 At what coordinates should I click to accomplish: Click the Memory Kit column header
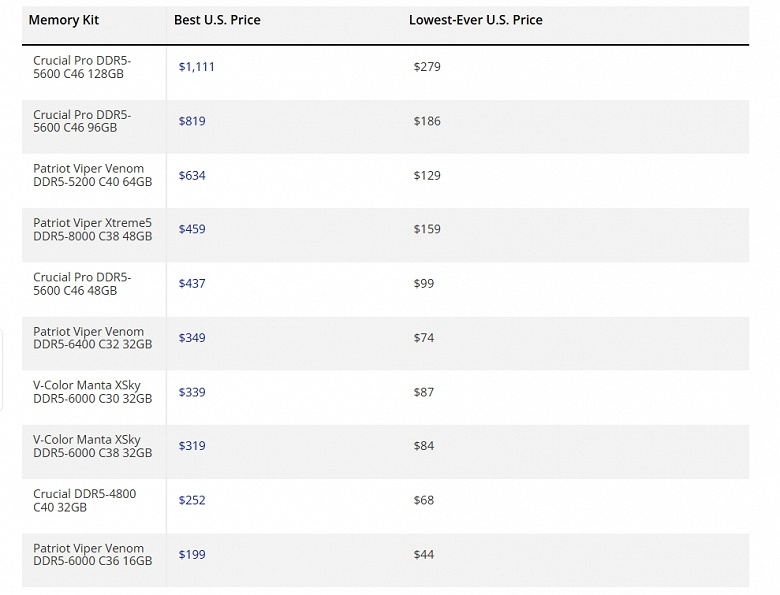(x=64, y=20)
